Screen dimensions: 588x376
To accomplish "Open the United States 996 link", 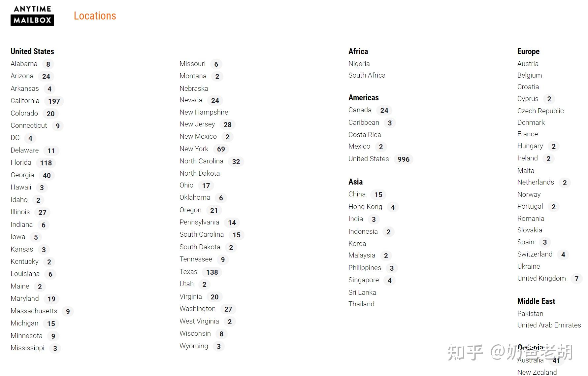I will pyautogui.click(x=380, y=159).
